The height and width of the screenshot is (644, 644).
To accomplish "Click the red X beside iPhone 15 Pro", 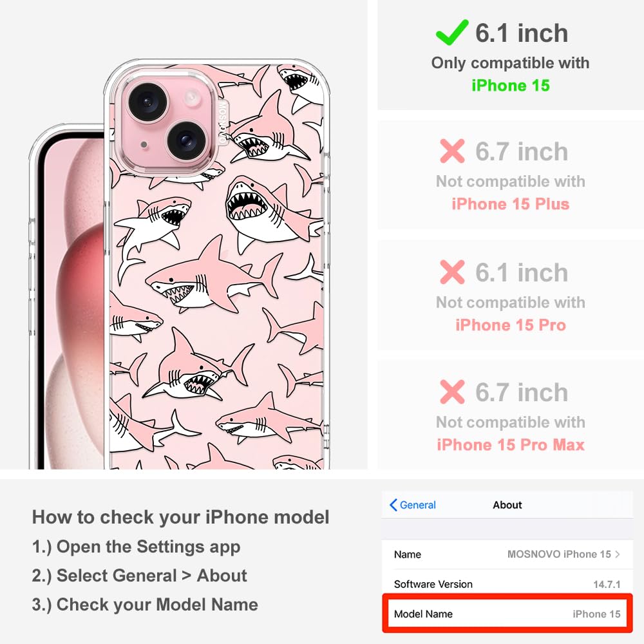I will coord(452,272).
